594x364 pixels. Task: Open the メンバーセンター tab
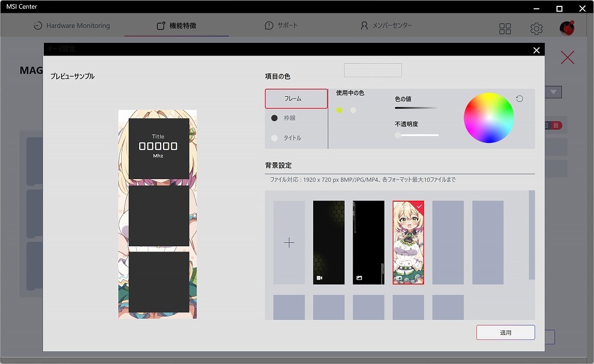(x=386, y=26)
